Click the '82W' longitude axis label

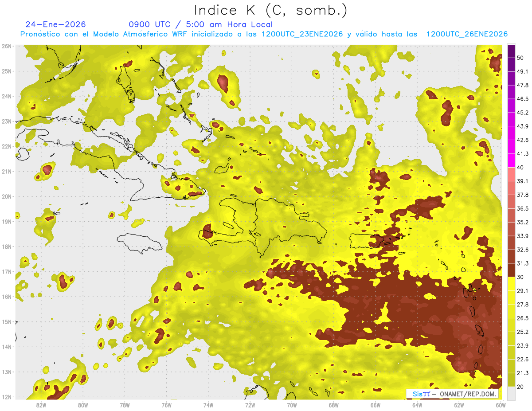tap(41, 405)
